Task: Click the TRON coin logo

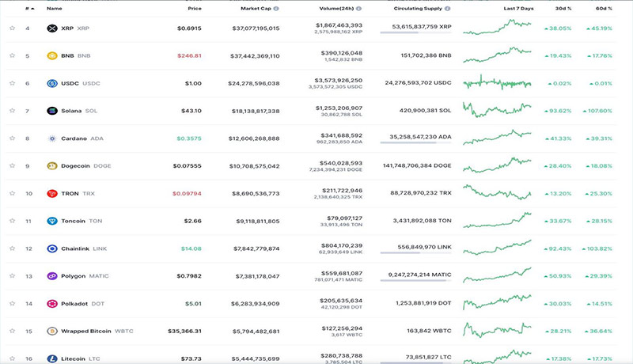Action: point(52,193)
